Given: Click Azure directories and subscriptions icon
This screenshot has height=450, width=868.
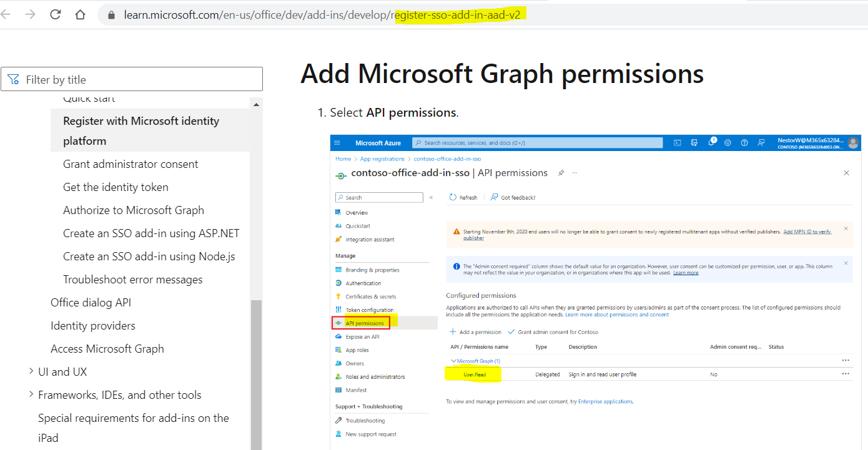Looking at the screenshot, I should 694,143.
